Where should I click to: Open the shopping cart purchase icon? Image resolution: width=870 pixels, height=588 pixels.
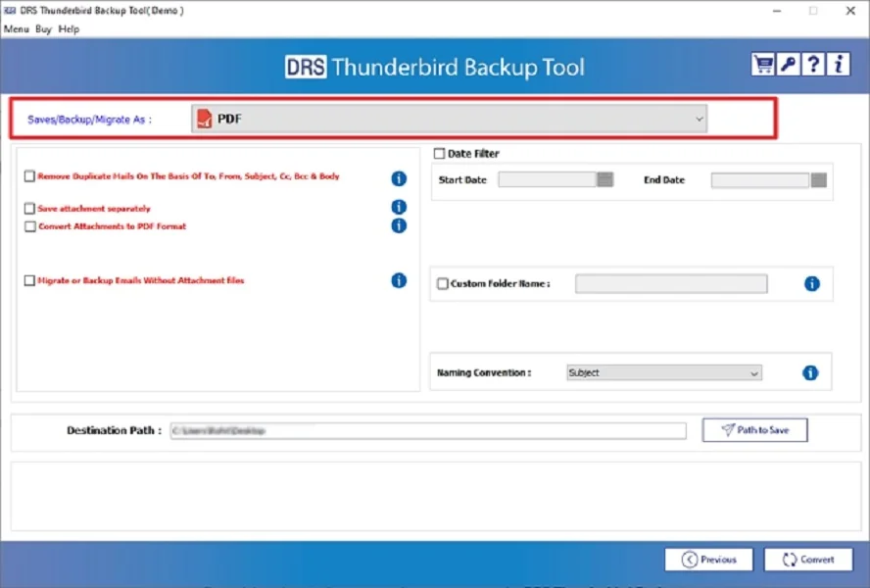(x=763, y=63)
